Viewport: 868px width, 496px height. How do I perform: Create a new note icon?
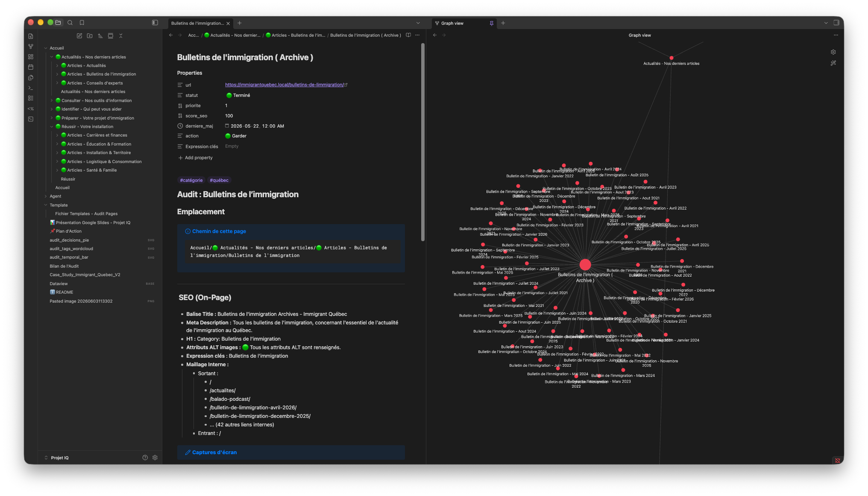point(79,36)
